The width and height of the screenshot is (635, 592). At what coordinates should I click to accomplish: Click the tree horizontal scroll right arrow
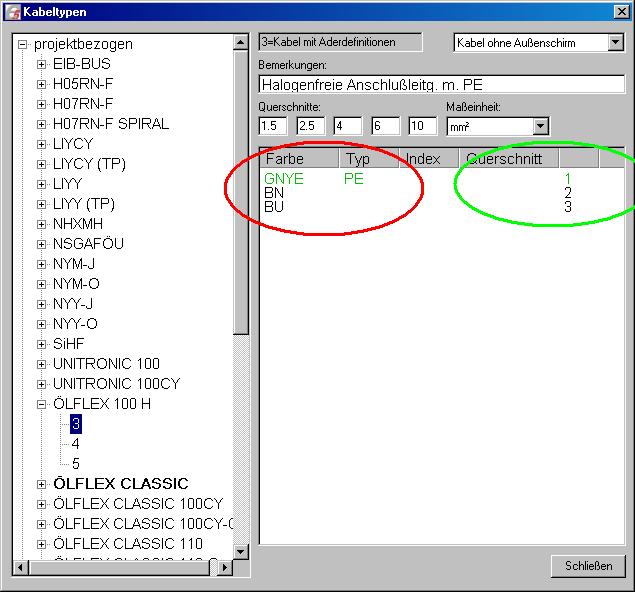(x=224, y=567)
